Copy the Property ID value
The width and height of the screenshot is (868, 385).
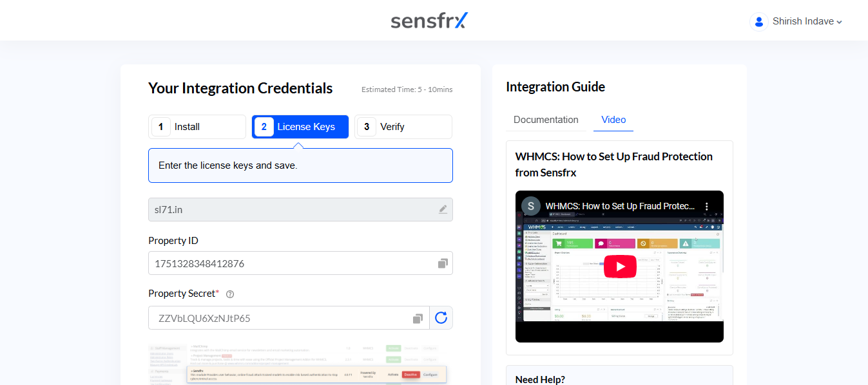click(443, 263)
